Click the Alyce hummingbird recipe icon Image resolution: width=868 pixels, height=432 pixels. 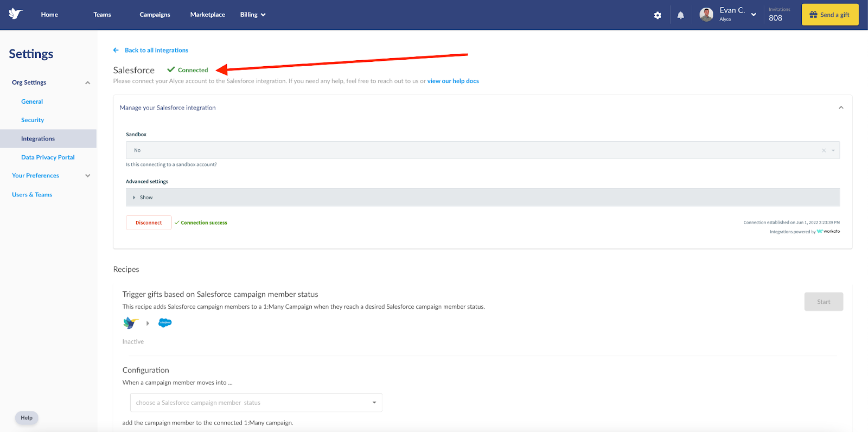tap(131, 323)
